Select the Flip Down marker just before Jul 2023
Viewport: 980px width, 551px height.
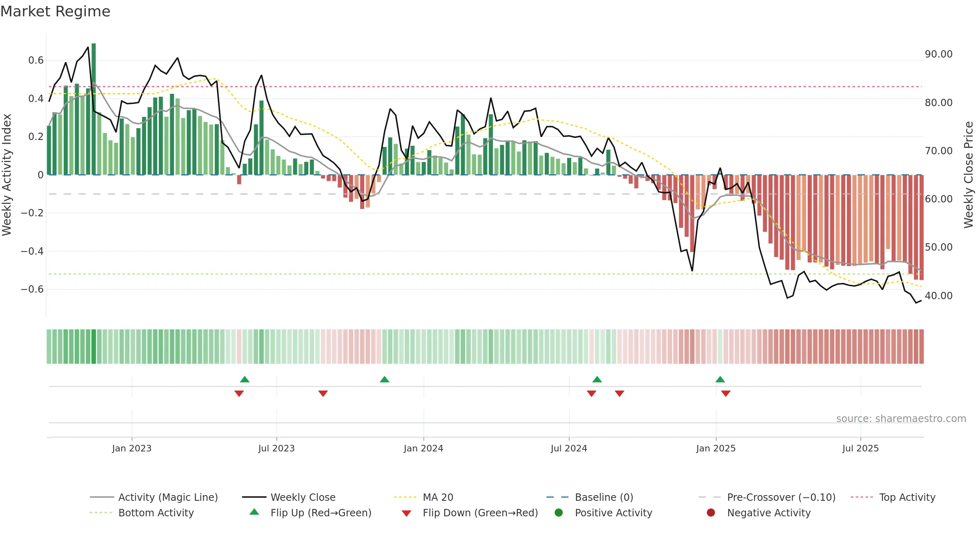239,393
